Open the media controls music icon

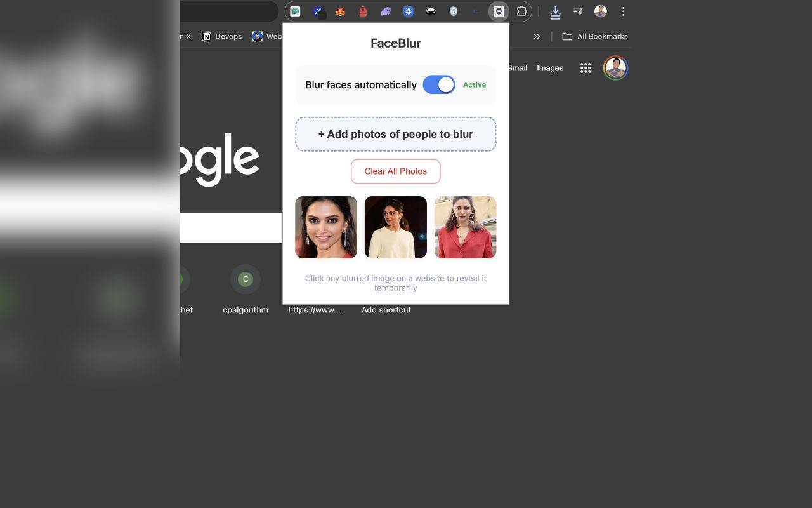(578, 11)
